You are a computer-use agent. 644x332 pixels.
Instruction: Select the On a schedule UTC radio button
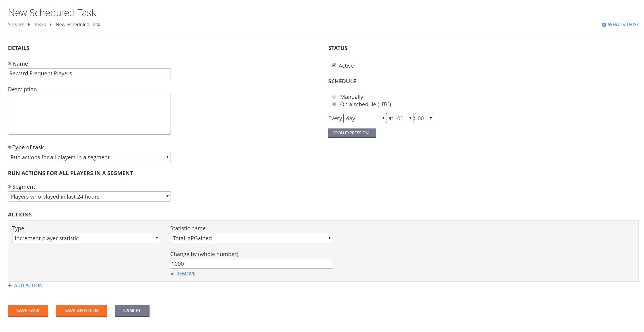(335, 104)
